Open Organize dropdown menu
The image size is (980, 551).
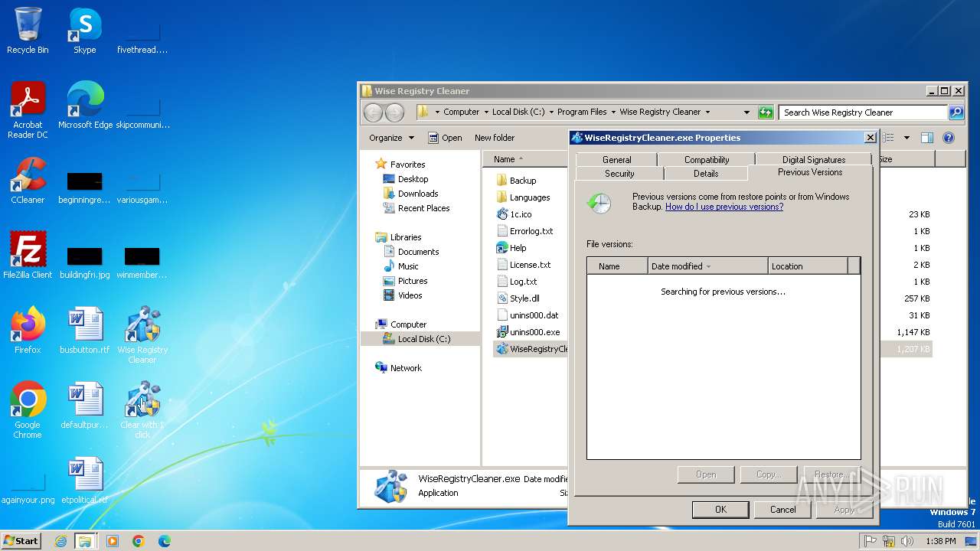click(x=391, y=138)
